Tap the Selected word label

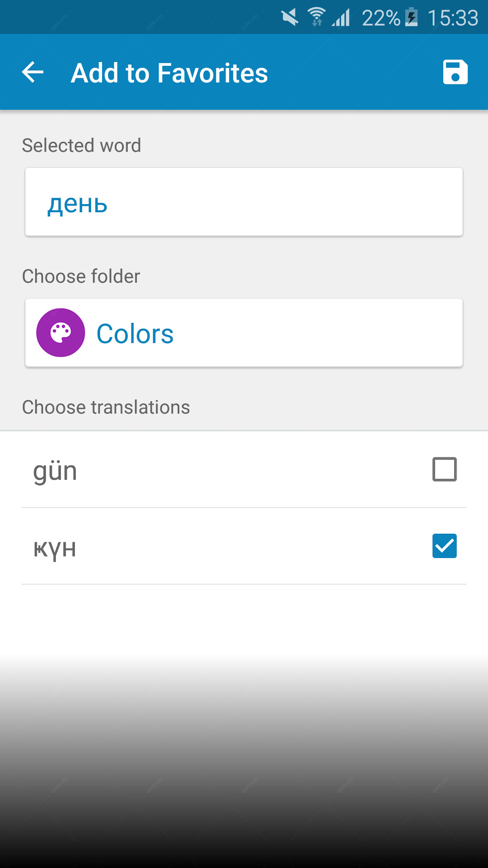pos(81,145)
